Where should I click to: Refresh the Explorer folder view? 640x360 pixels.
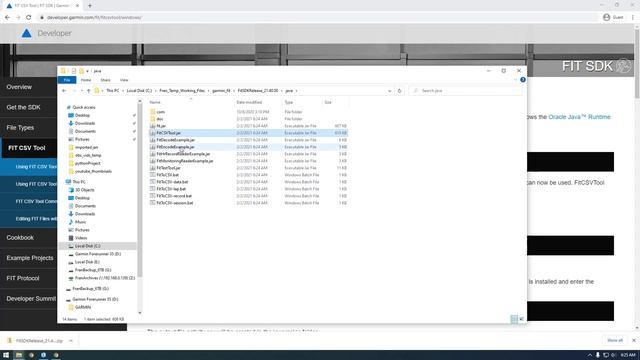coord(400,91)
